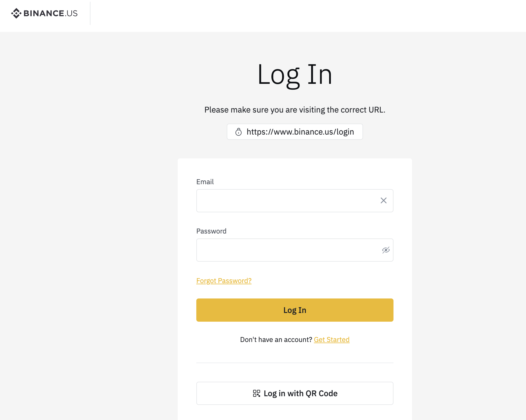Image resolution: width=526 pixels, height=420 pixels.
Task: Click the vertical divider beside the logo
Action: click(90, 13)
